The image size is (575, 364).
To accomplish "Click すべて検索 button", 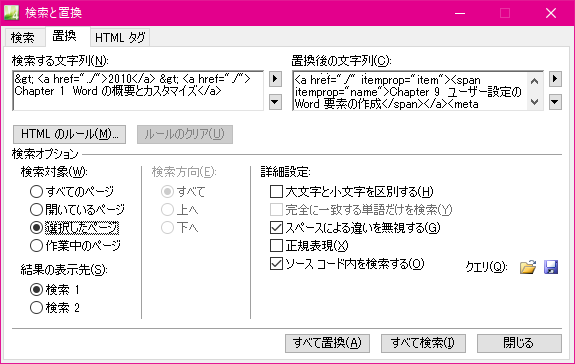I will 423,343.
